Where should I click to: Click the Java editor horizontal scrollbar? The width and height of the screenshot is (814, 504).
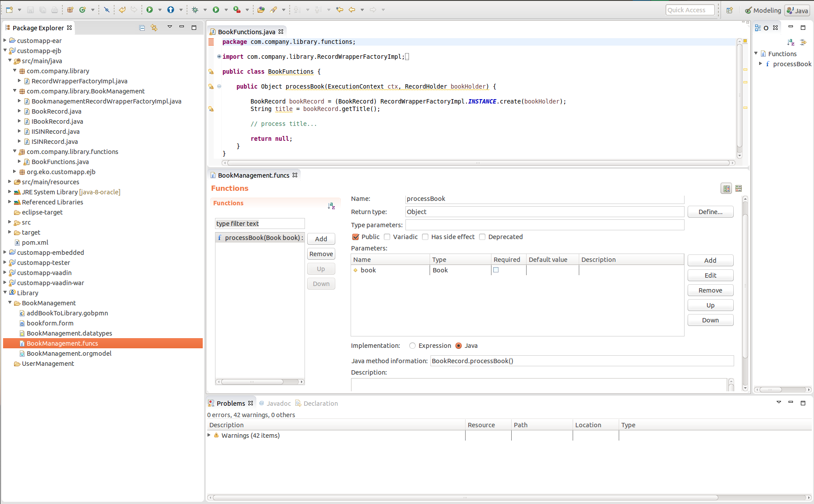478,163
